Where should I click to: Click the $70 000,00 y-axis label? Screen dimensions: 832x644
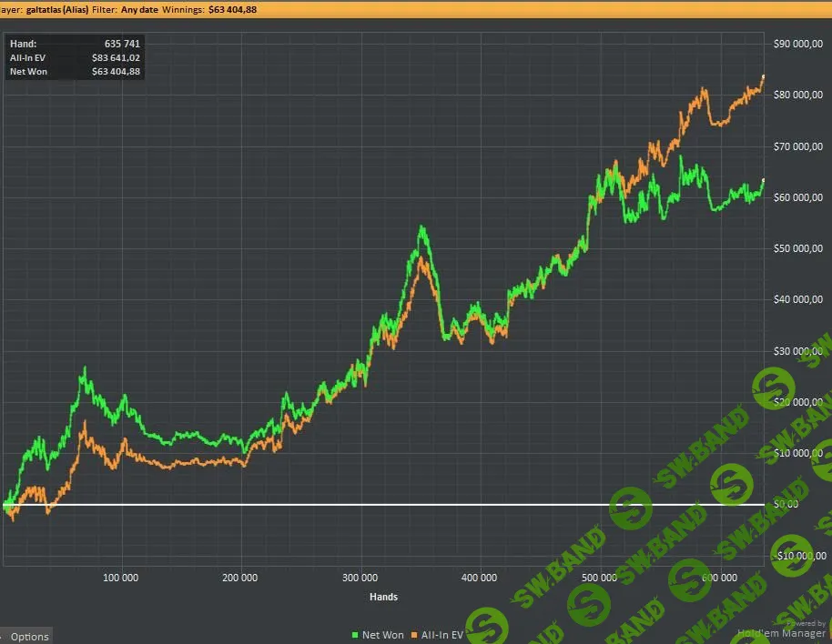pyautogui.click(x=797, y=146)
